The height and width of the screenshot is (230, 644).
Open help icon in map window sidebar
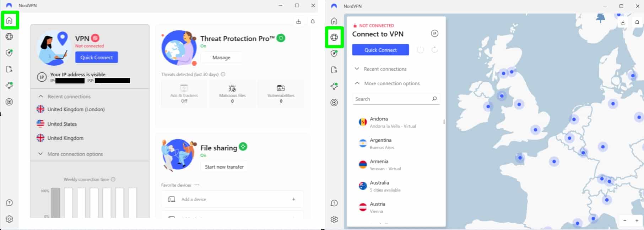(334, 203)
